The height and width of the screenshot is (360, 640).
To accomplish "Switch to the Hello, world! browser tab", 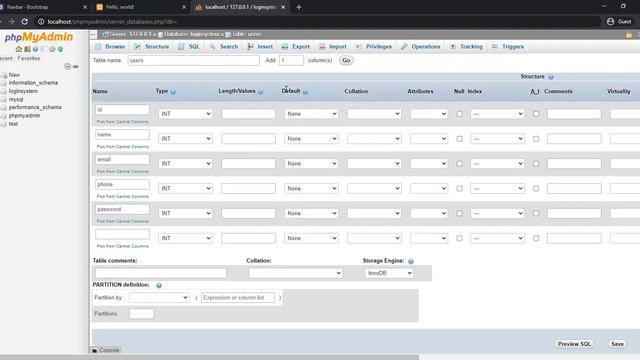I will (142, 7).
